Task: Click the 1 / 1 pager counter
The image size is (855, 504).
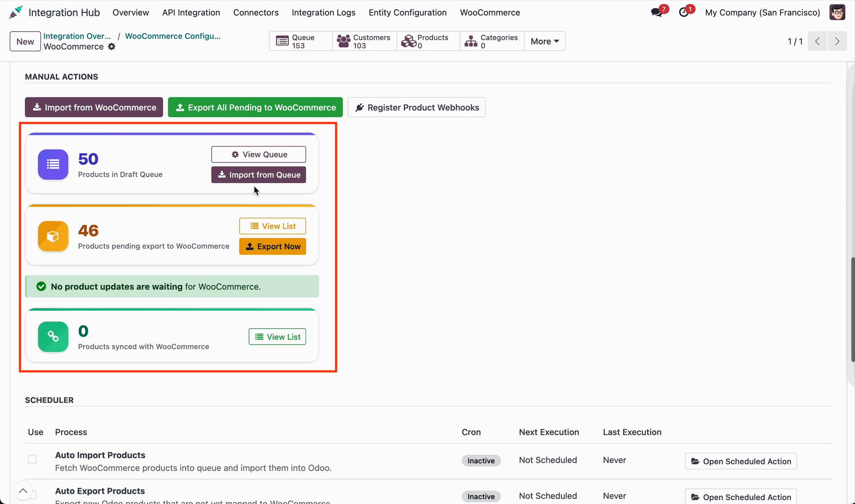Action: point(795,41)
